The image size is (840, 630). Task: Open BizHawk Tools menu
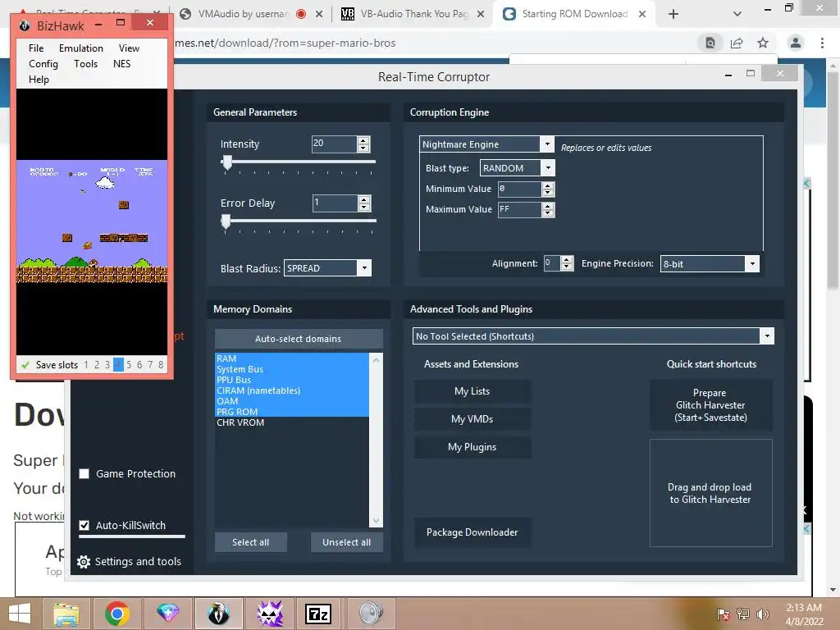coord(85,64)
